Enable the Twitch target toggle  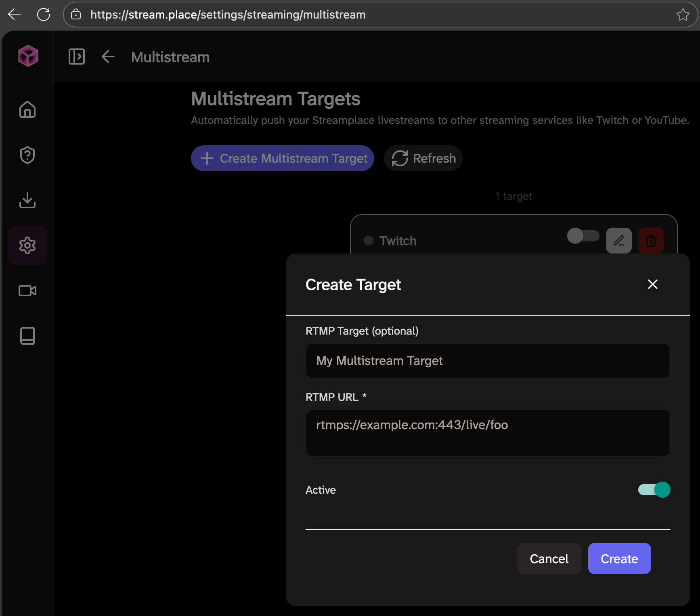(x=583, y=236)
